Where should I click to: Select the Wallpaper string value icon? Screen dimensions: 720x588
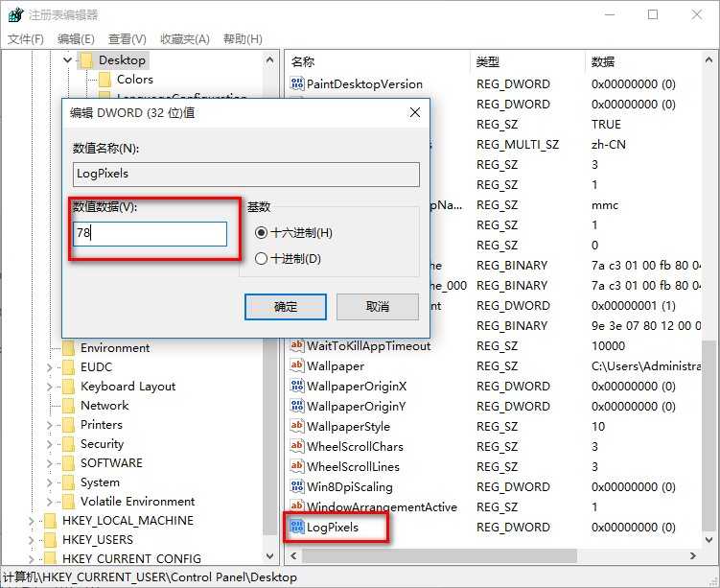point(297,365)
